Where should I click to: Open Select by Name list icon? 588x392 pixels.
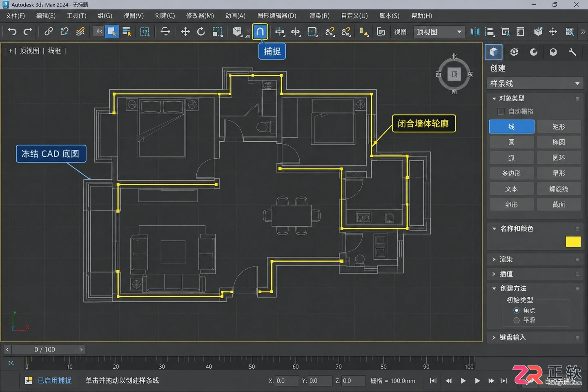(x=127, y=31)
